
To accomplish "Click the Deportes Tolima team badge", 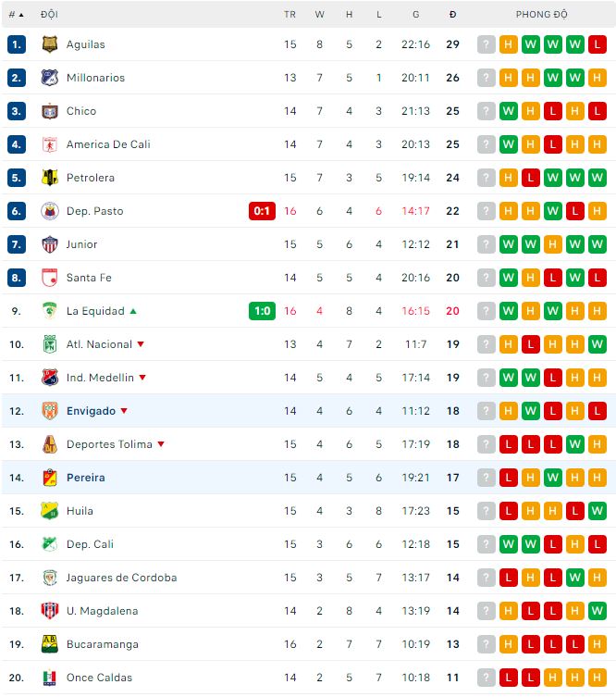I will 50,444.
